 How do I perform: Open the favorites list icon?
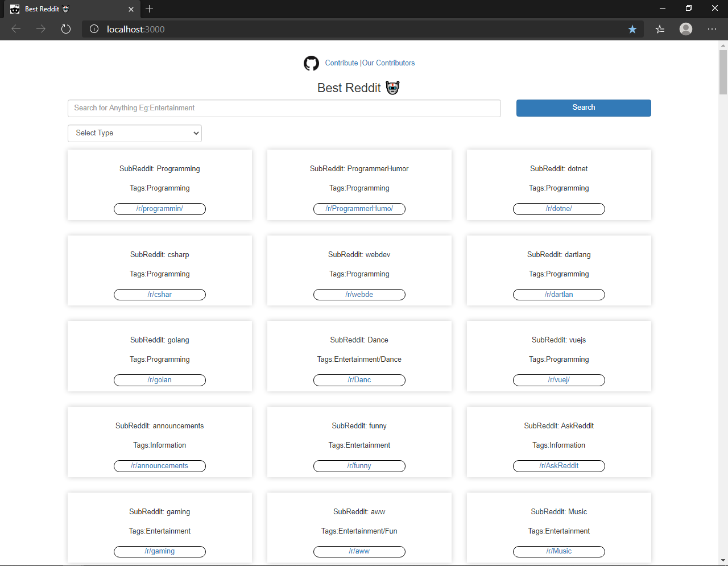point(660,29)
